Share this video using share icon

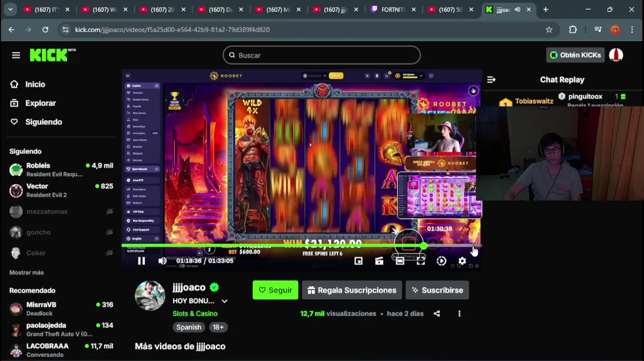(437, 313)
